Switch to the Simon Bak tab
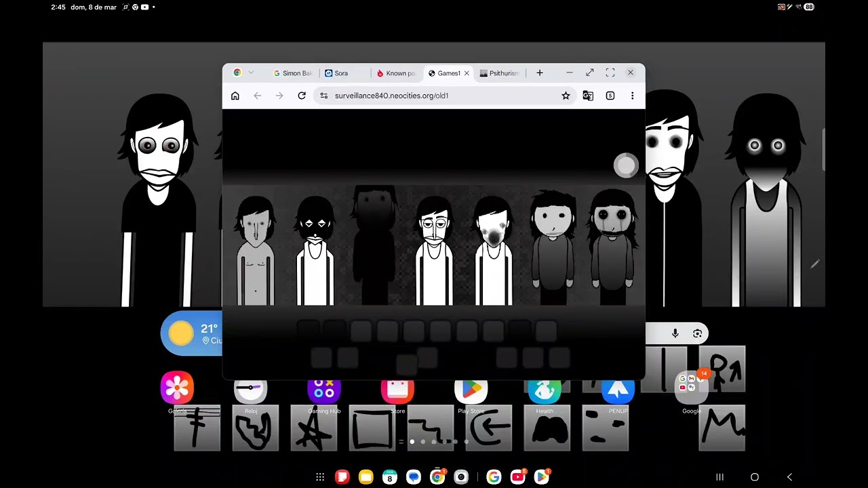This screenshot has height=488, width=868. point(292,73)
